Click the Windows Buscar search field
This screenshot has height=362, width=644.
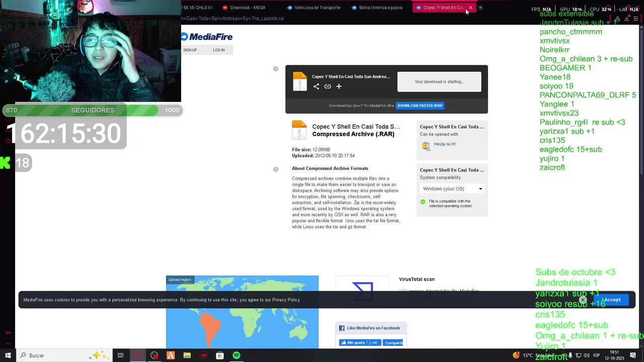(63, 355)
